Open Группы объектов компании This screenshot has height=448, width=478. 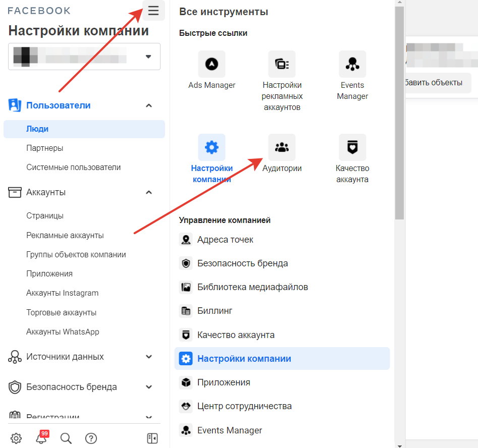(x=76, y=254)
